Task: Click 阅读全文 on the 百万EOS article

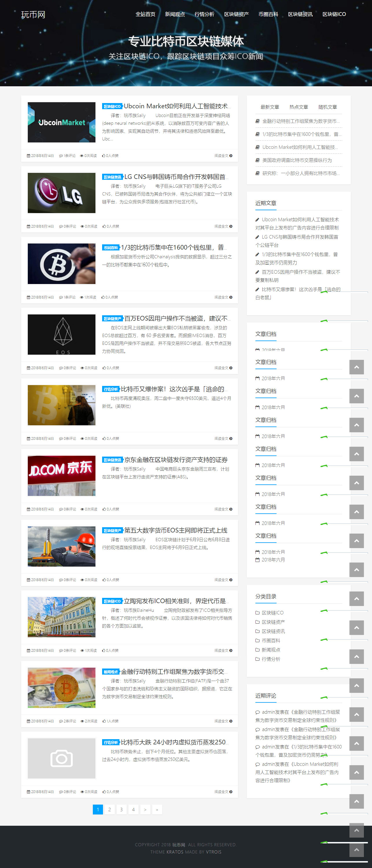Action: coord(223,368)
